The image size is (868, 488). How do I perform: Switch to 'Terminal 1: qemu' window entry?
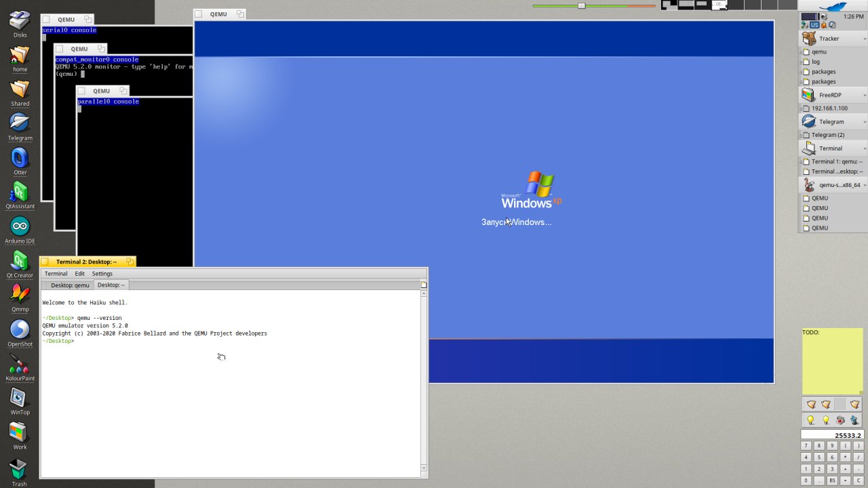pos(833,161)
